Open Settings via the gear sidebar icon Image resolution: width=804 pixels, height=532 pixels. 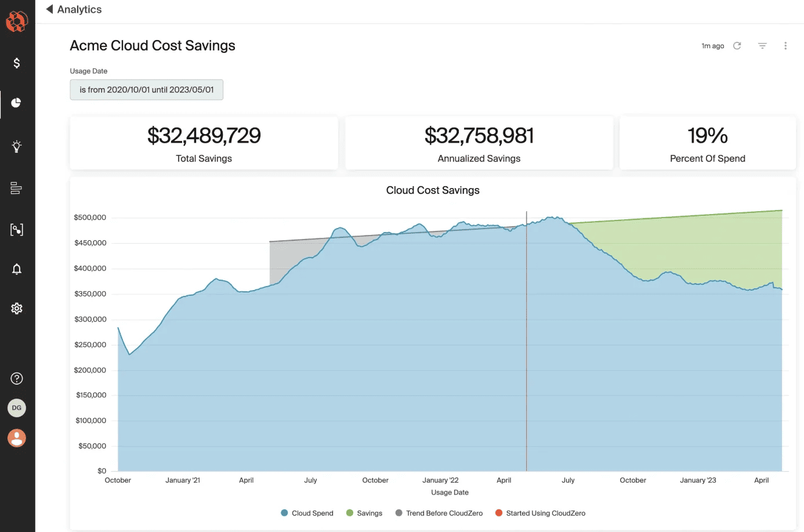(x=16, y=308)
